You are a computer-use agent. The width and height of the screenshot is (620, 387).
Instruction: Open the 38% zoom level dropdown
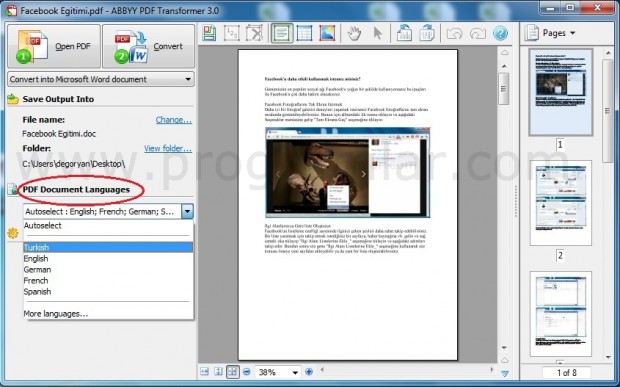(295, 372)
